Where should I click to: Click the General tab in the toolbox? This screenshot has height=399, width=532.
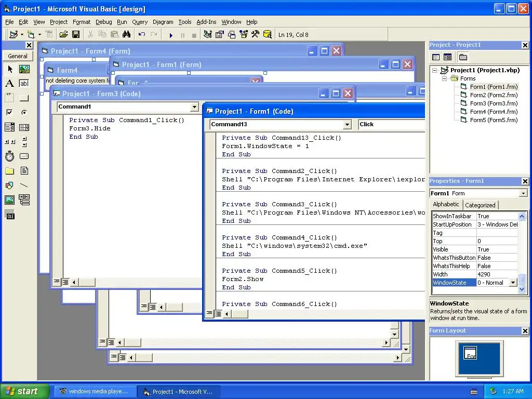18,56
